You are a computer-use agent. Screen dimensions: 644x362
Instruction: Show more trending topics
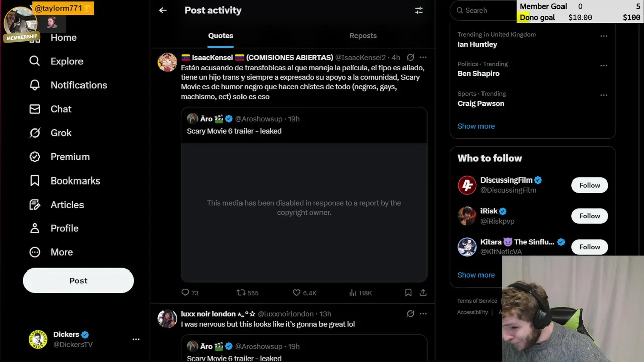click(x=476, y=126)
